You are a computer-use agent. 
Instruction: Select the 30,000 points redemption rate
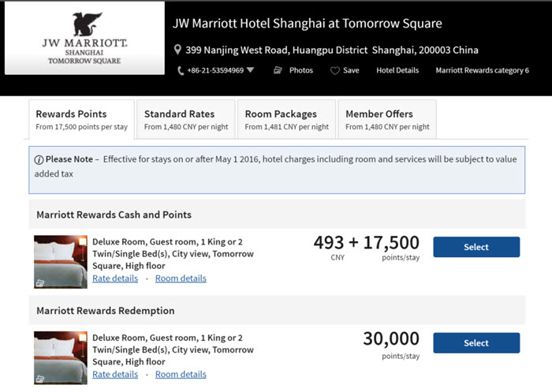click(476, 342)
